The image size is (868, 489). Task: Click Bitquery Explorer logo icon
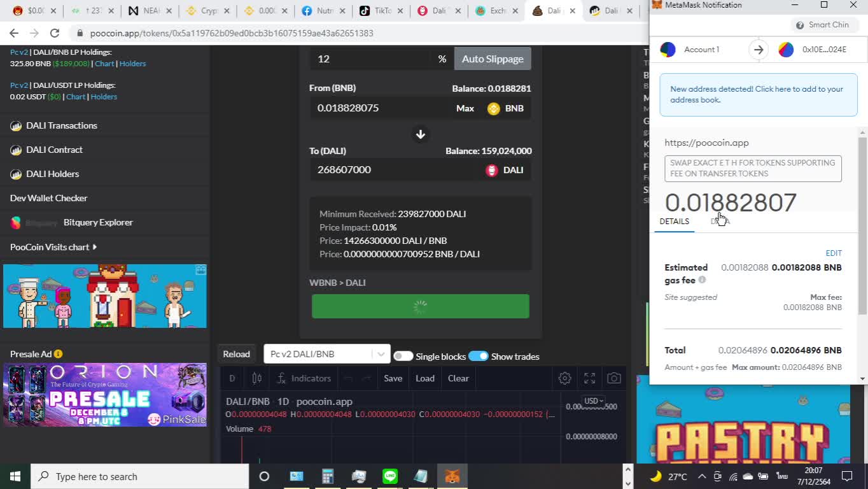point(16,223)
